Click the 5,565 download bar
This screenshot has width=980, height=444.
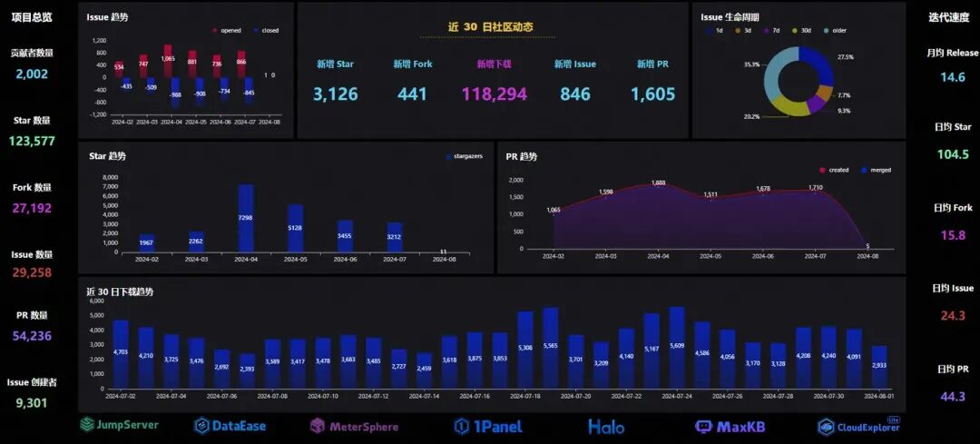[x=550, y=348]
